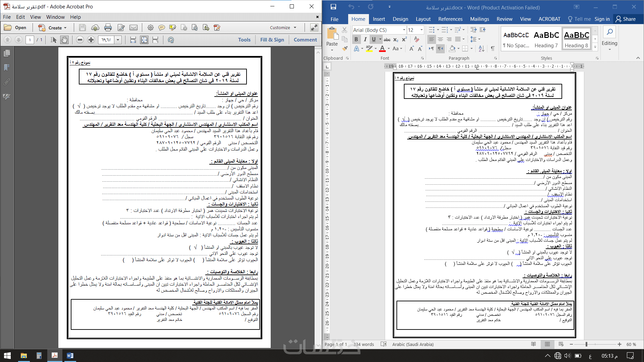Click the Comment pane button
This screenshot has height=362, width=644.
(x=305, y=40)
